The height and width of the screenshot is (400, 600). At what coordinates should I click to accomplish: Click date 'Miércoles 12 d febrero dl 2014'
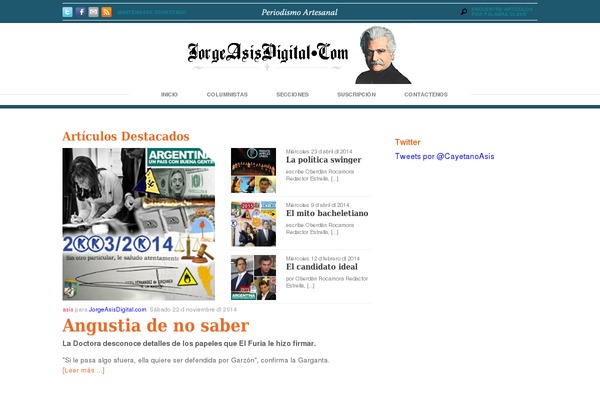[323, 259]
